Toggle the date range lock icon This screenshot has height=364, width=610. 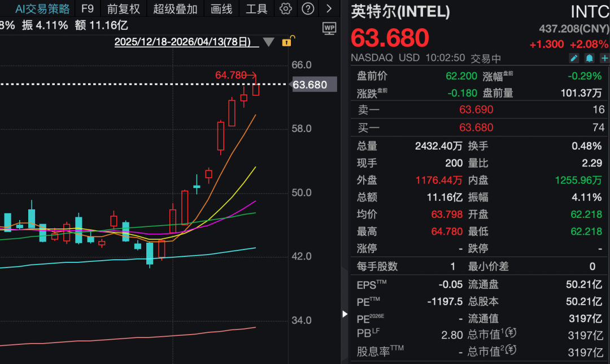pos(287,41)
